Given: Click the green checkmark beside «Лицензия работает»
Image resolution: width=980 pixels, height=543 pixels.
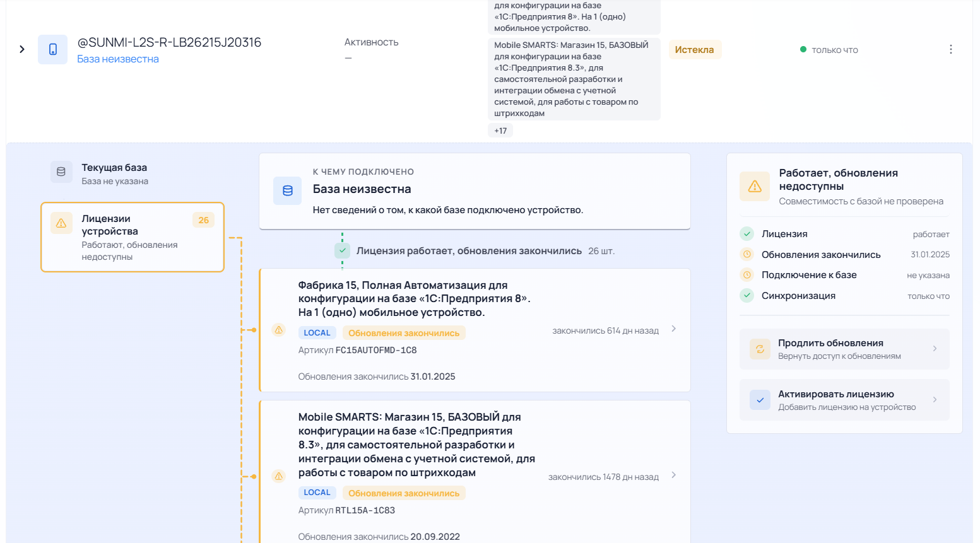Looking at the screenshot, I should (x=342, y=250).
